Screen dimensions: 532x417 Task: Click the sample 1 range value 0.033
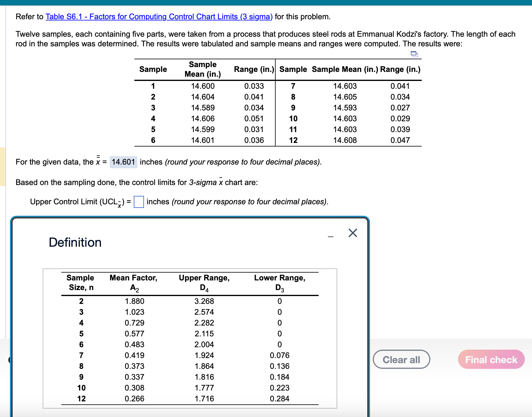coord(254,86)
